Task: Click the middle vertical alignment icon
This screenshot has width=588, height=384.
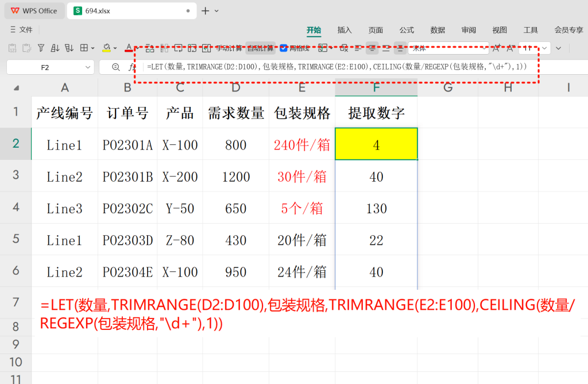Action: [400, 48]
